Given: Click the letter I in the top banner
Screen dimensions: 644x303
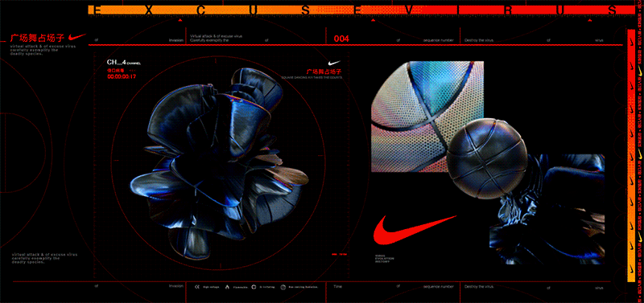Looking at the screenshot, I should point(457,10).
